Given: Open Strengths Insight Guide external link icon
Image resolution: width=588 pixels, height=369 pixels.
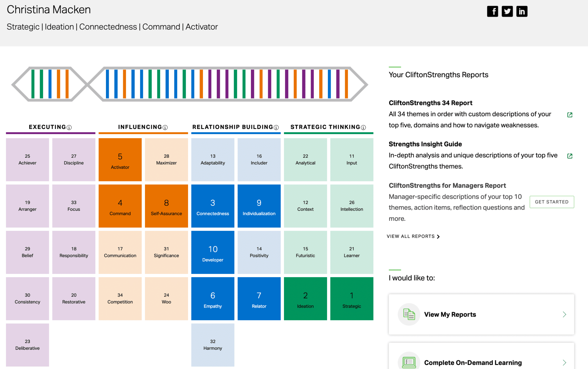Looking at the screenshot, I should pos(570,156).
